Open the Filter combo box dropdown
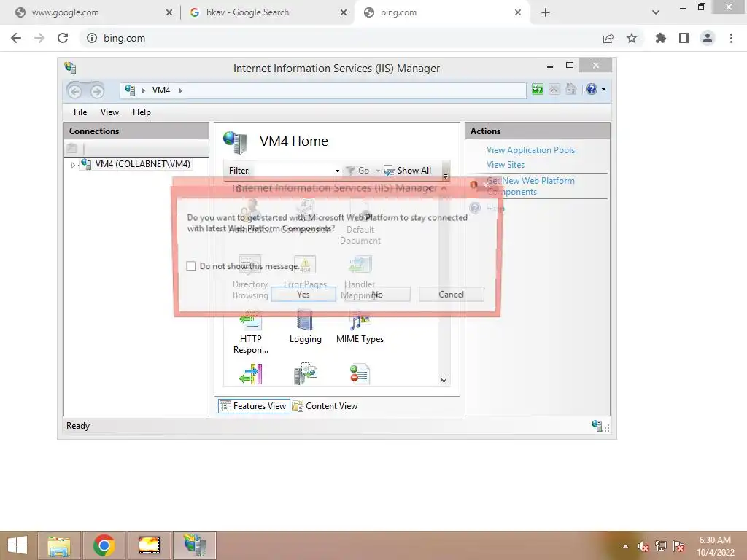The height and width of the screenshot is (560, 747). [337, 171]
